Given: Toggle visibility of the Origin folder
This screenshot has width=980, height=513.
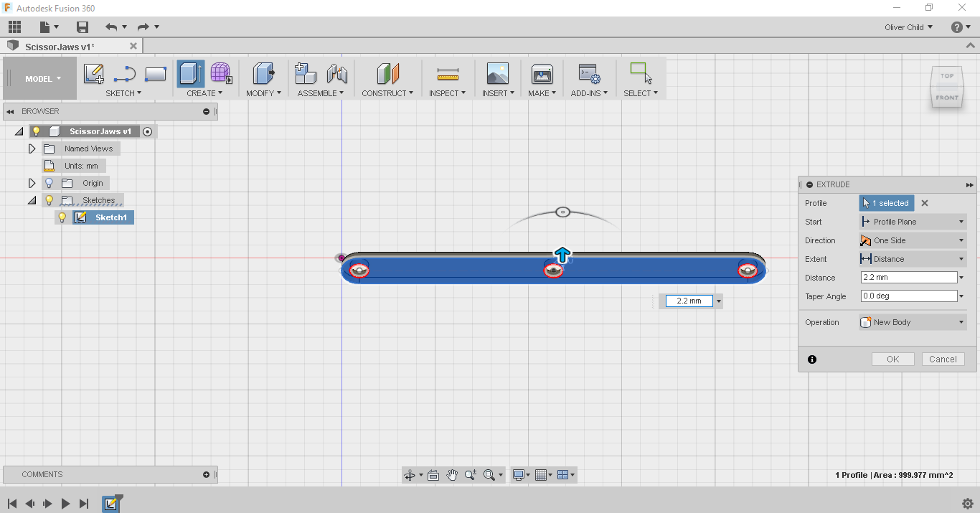Looking at the screenshot, I should [x=49, y=183].
